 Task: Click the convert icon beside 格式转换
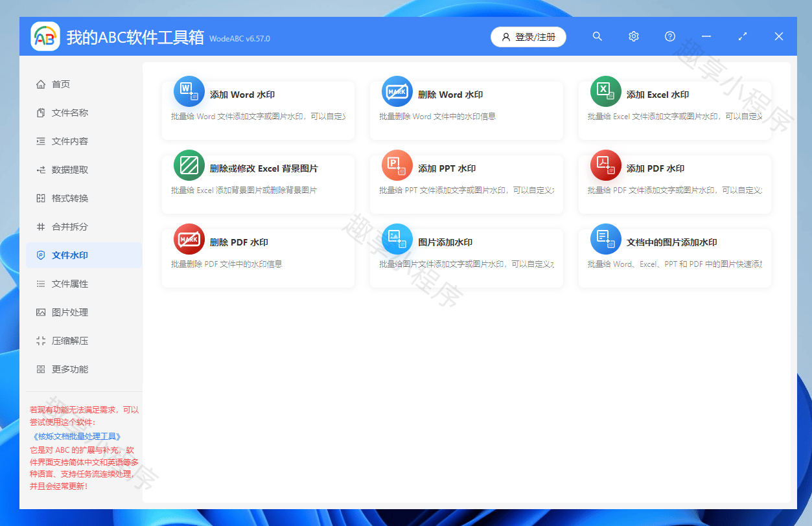41,198
